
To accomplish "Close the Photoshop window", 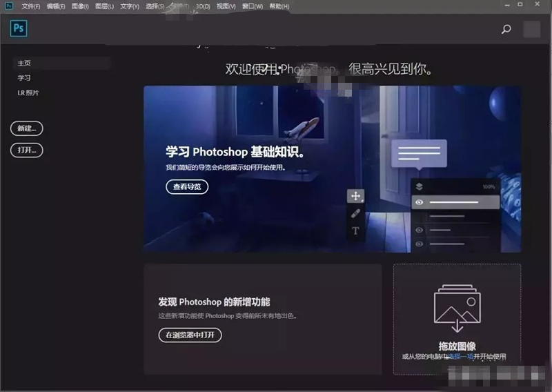I will (537, 4).
